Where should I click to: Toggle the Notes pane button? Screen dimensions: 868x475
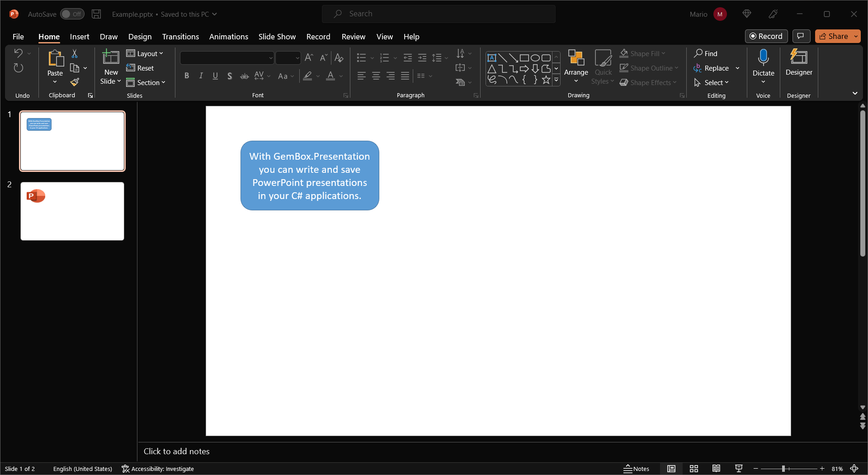pos(636,469)
